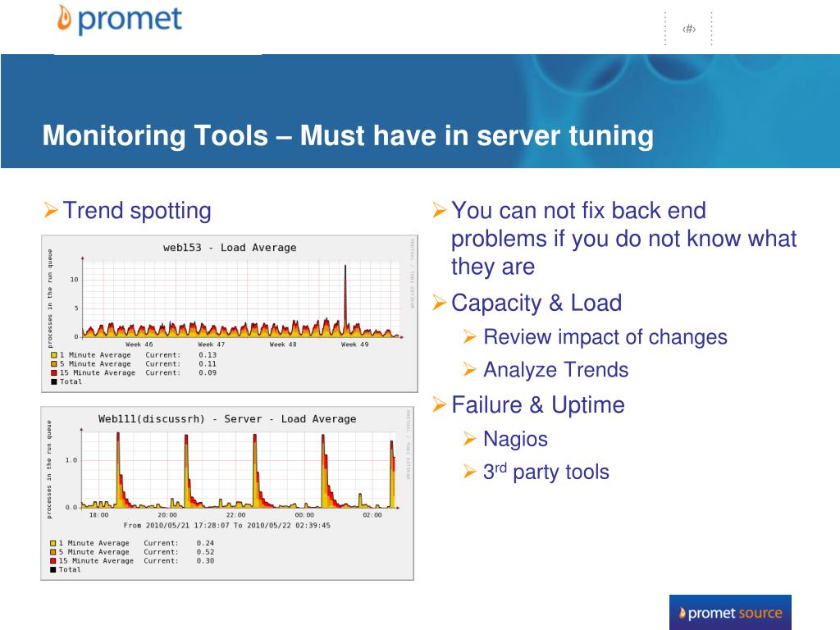The height and width of the screenshot is (630, 840).
Task: Click the Analyze Trends sub-bullet
Action: pos(556,370)
